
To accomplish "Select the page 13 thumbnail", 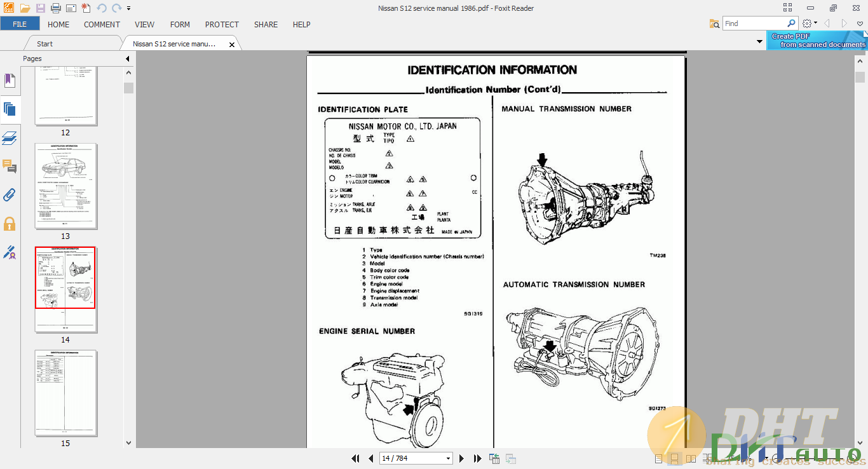I will point(66,186).
